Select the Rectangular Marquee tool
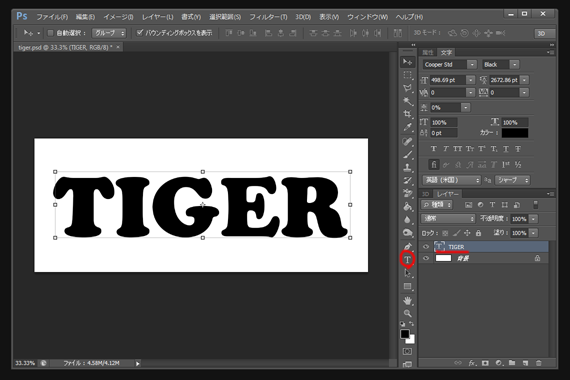 coord(408,75)
